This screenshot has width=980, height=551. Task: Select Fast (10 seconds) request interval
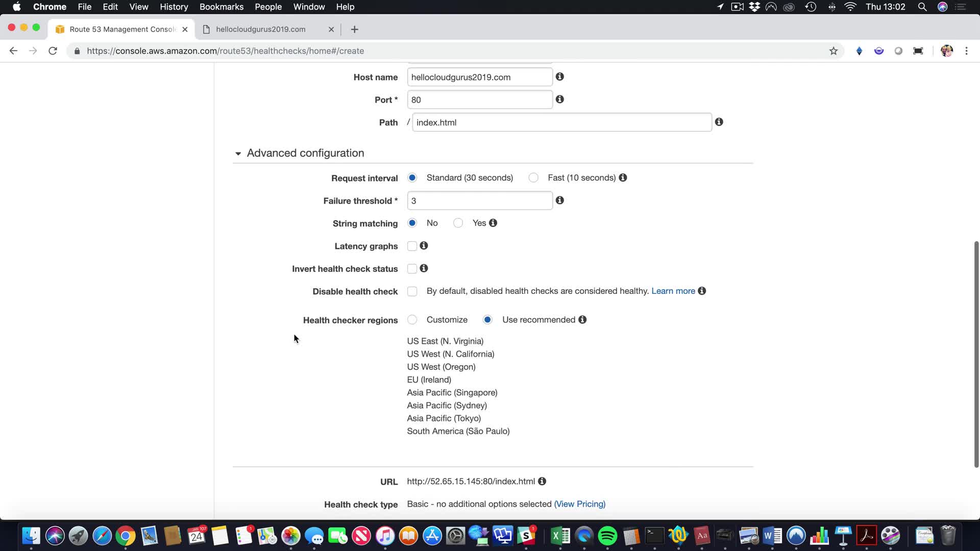point(533,178)
